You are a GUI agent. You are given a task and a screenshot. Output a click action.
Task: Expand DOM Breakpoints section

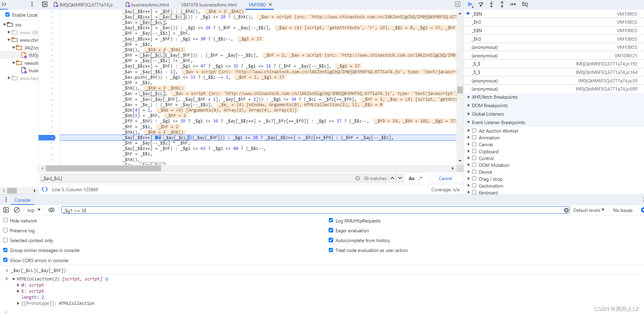(x=490, y=105)
